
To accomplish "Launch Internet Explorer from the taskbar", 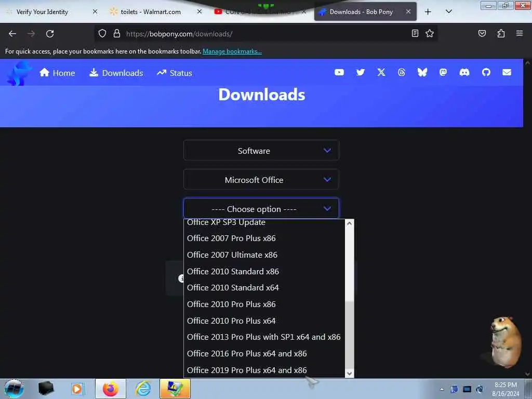I will [143, 389].
